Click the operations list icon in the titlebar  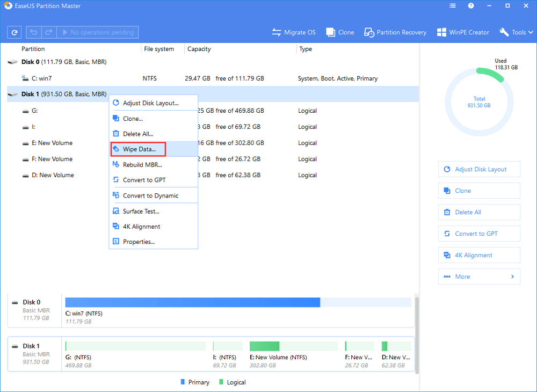pos(452,5)
